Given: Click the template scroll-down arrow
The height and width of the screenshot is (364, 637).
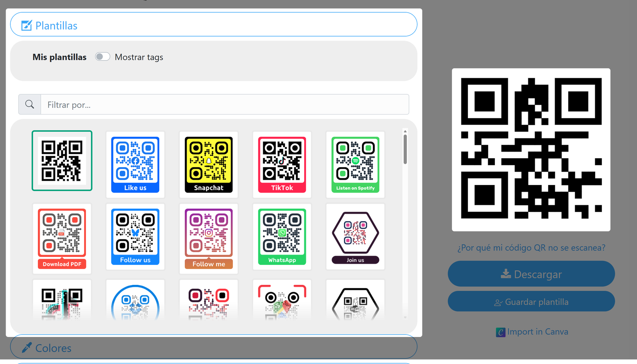Looking at the screenshot, I should pyautogui.click(x=405, y=317).
